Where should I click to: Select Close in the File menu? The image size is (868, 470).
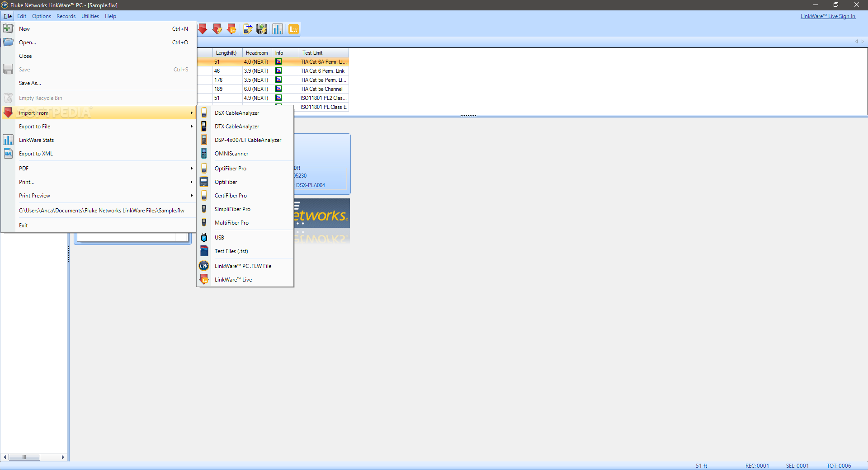[x=99, y=56]
